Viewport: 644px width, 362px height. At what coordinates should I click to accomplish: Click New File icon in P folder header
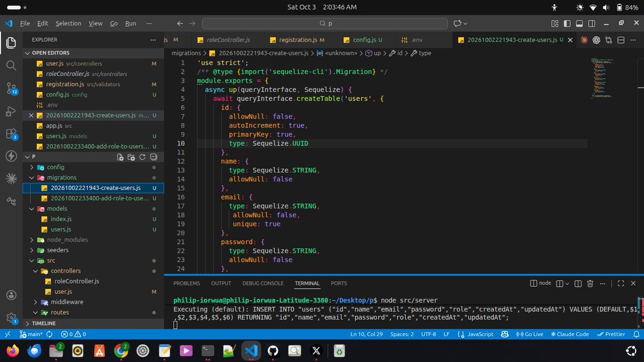point(121,157)
